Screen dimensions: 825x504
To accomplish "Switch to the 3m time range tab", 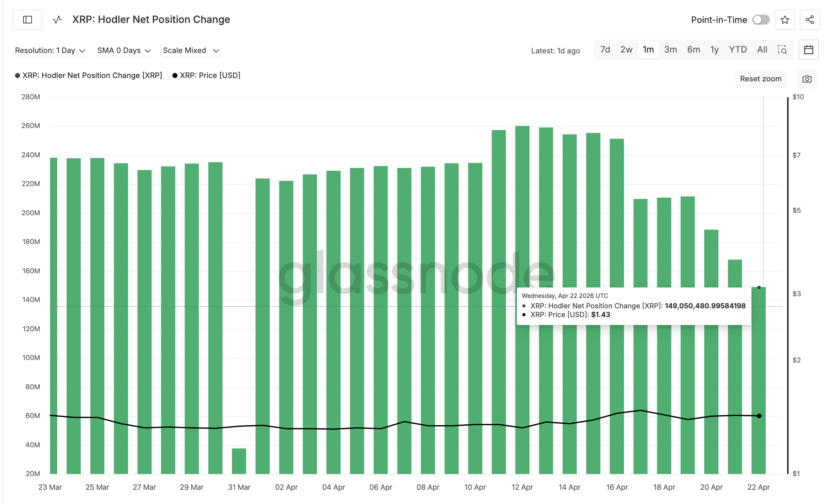I will tap(671, 49).
